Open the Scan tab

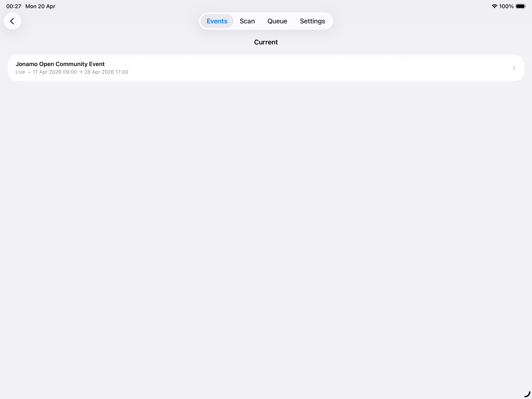pos(247,21)
